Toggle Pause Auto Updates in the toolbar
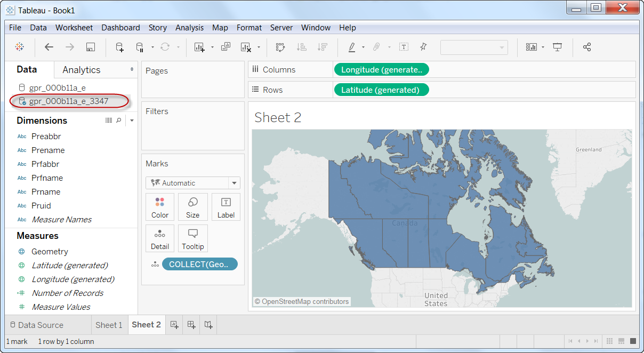Viewport: 644px width, 353px height. [140, 47]
